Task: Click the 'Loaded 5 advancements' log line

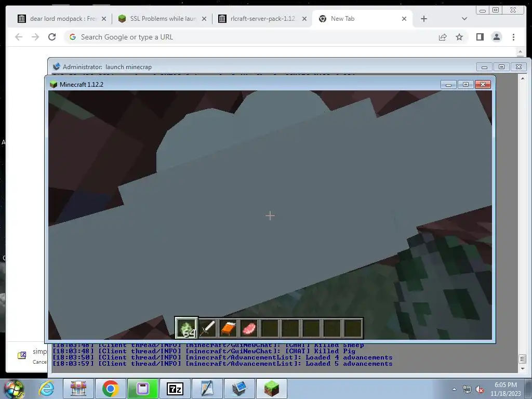Action: click(x=222, y=364)
